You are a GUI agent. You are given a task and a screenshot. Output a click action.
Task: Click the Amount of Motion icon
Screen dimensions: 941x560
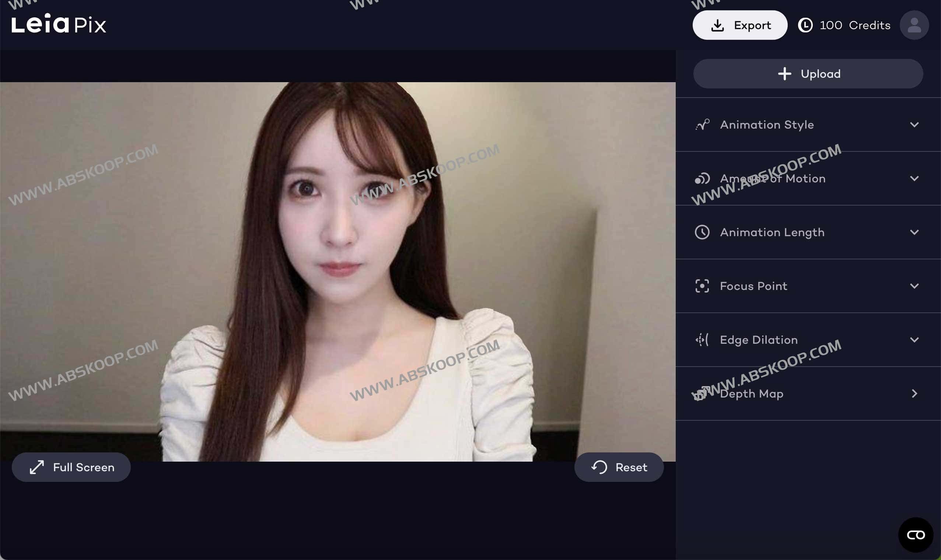click(x=702, y=178)
